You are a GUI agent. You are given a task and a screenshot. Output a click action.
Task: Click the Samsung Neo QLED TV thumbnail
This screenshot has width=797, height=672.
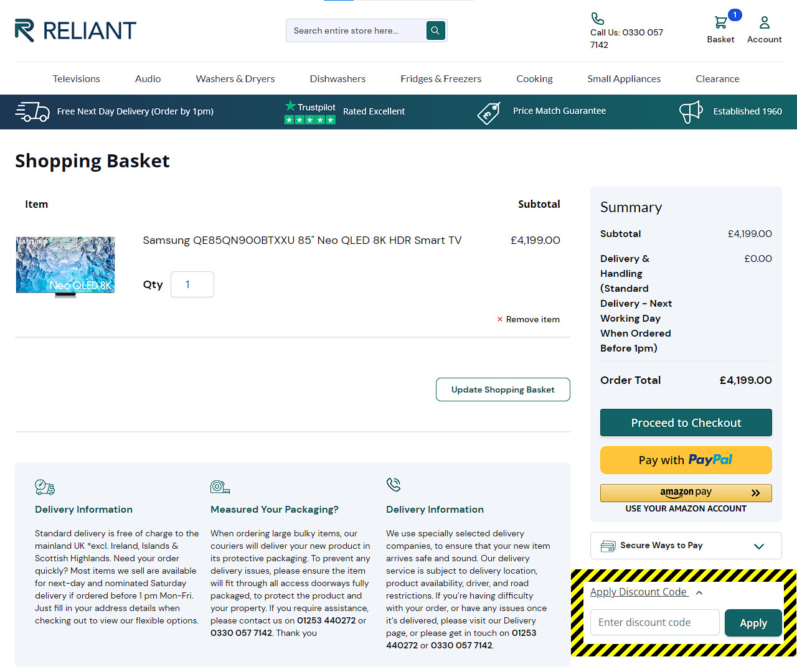tap(65, 266)
